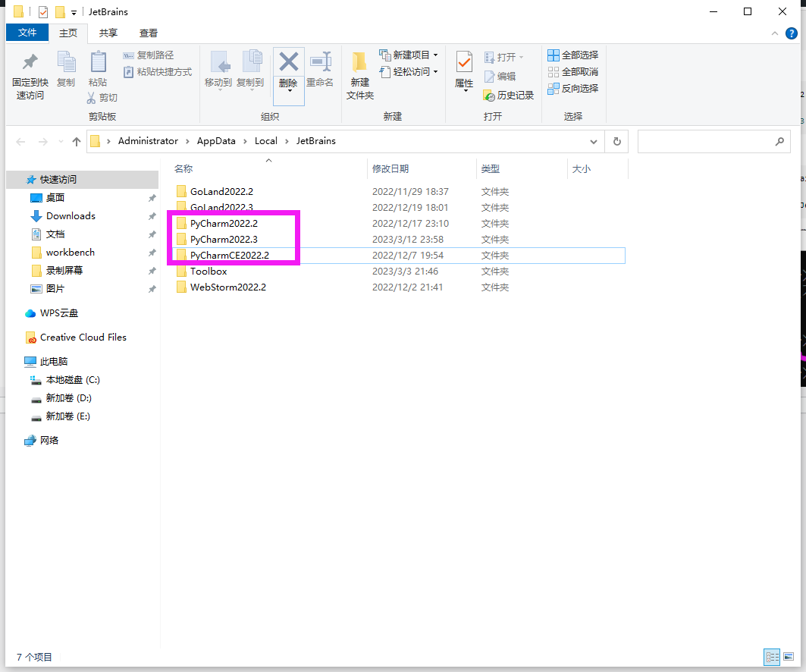This screenshot has width=806, height=672.
Task: Open Local Disk (C:) in the sidebar
Action: coord(73,380)
